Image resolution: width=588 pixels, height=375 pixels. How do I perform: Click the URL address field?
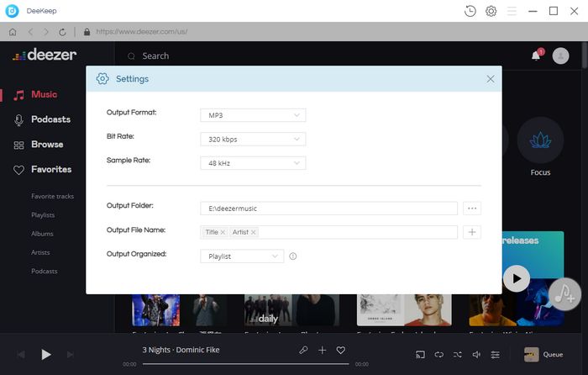tap(142, 32)
